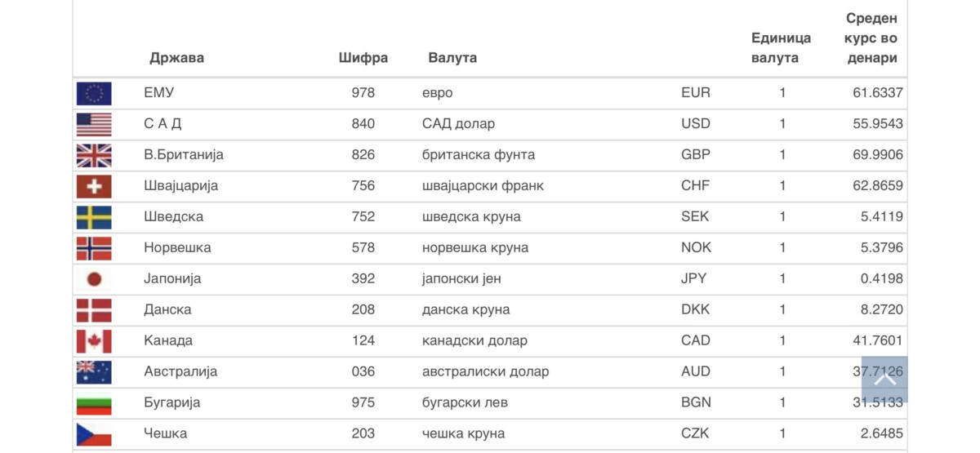Click the Валута column header
980x453 pixels.
(x=452, y=58)
